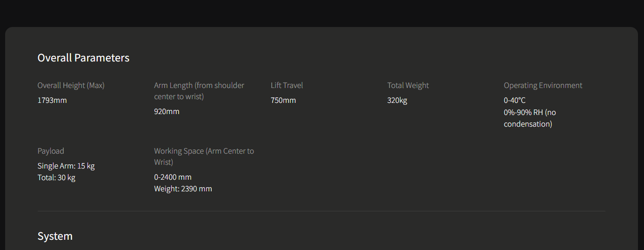Select the 0-40°C temperature value

515,100
